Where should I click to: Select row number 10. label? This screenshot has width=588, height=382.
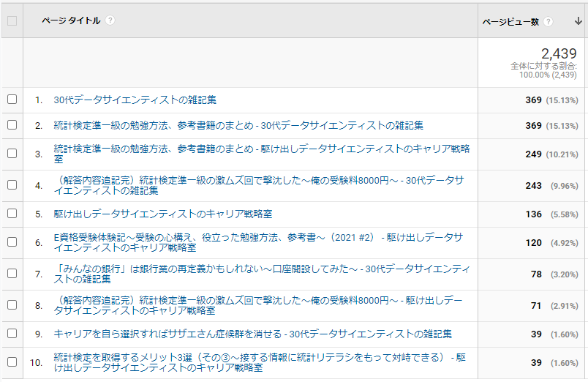[37, 363]
